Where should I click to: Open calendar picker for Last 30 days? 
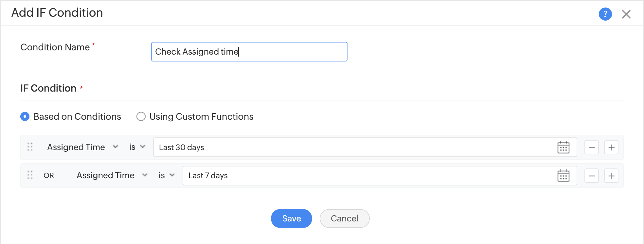(x=563, y=148)
